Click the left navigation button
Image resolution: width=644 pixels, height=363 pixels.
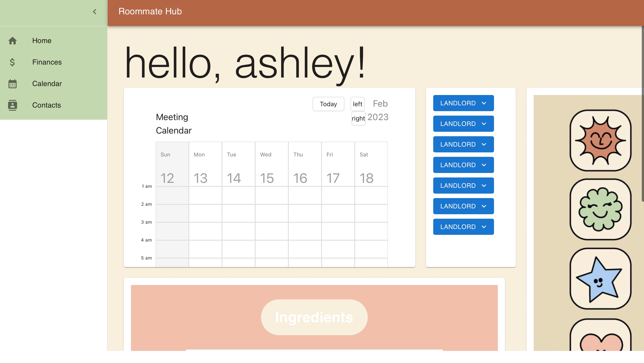(357, 104)
